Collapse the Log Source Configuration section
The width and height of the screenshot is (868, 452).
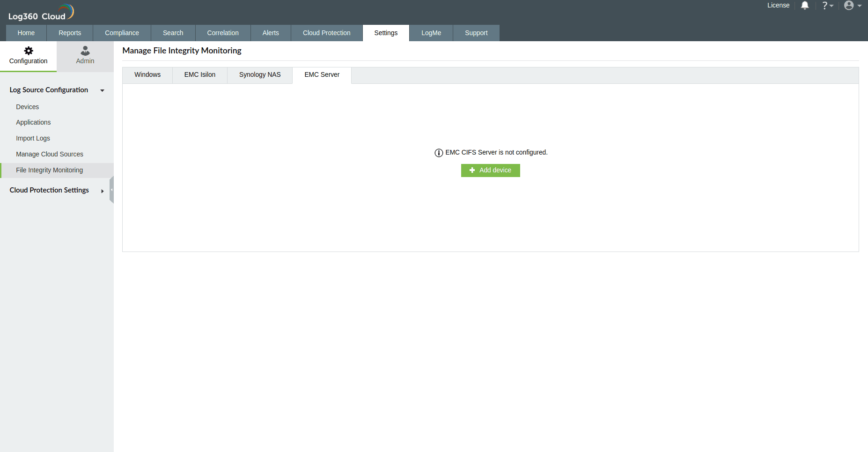tap(102, 90)
